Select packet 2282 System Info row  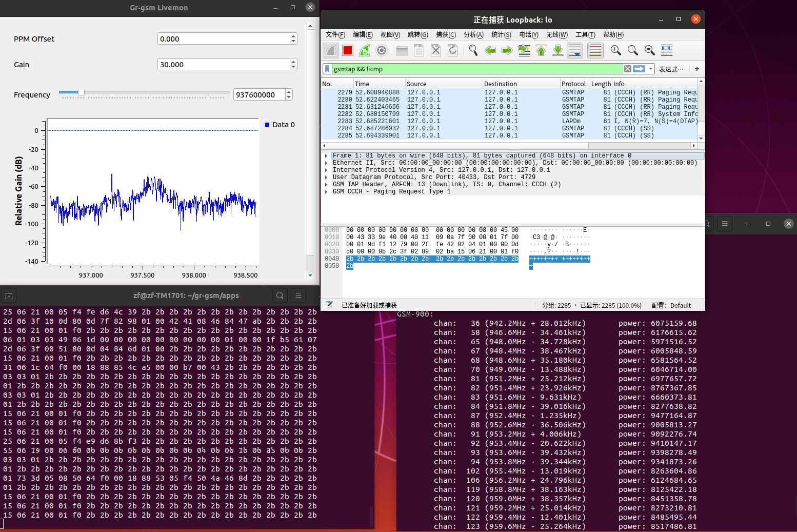[x=509, y=114]
